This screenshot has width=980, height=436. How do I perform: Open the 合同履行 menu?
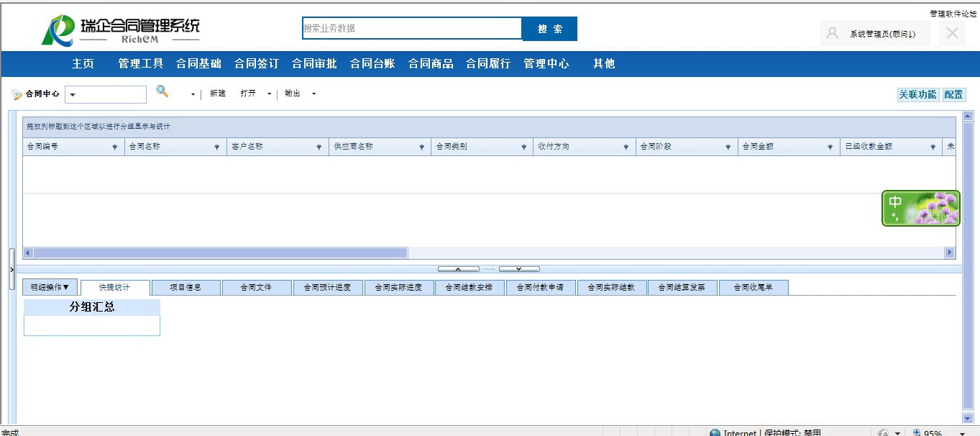488,63
